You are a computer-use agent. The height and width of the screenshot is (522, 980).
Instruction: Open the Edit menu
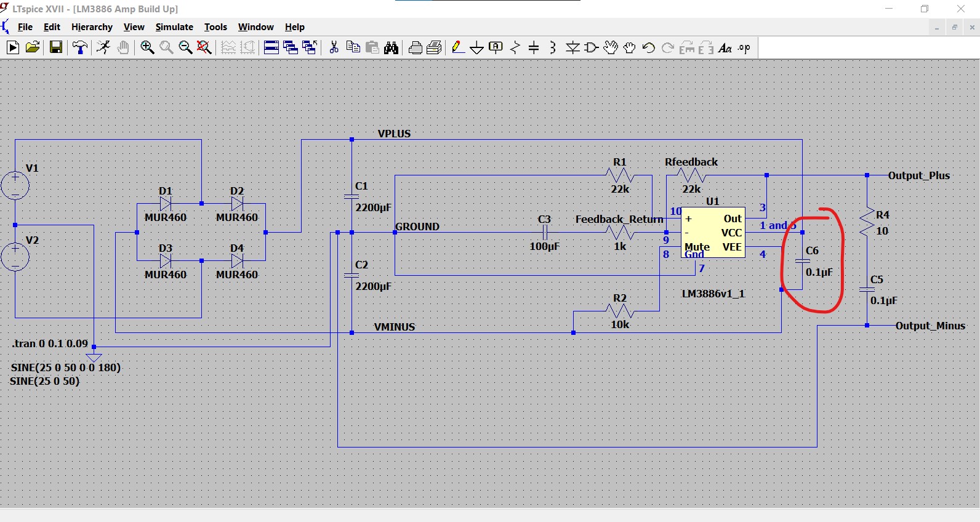coord(52,27)
